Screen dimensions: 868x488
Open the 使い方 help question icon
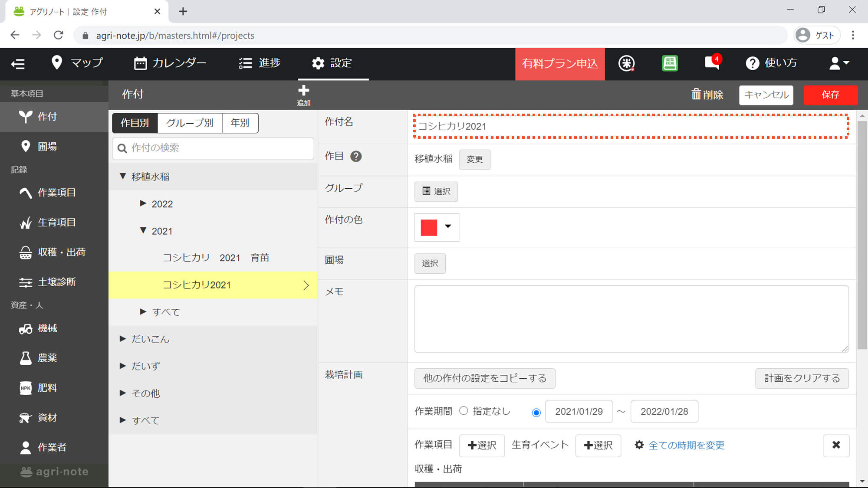pos(753,63)
